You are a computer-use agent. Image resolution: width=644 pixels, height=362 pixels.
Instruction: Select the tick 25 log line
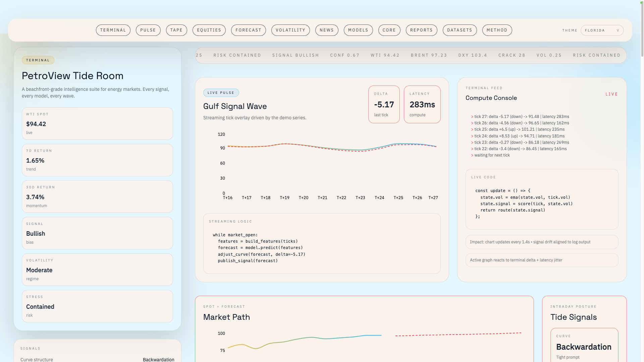pyautogui.click(x=518, y=129)
